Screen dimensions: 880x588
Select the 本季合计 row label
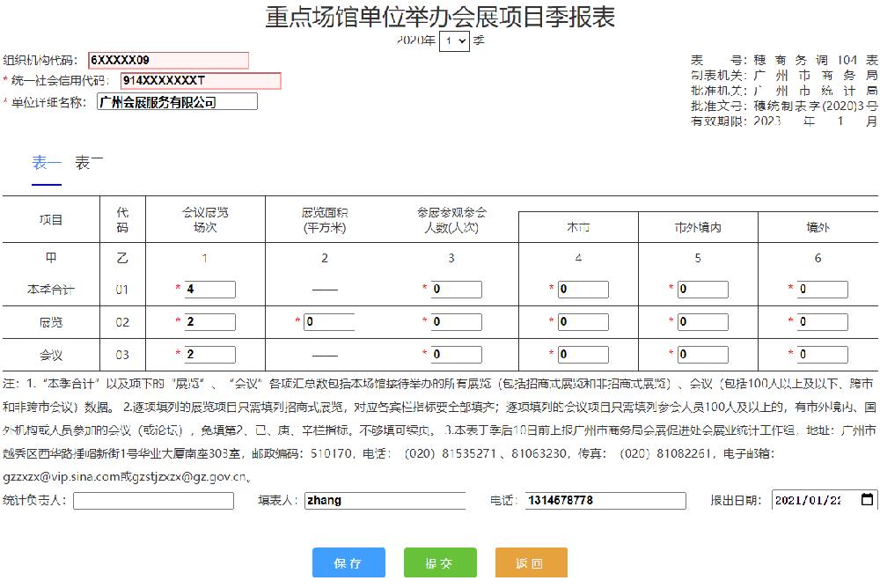coord(51,290)
